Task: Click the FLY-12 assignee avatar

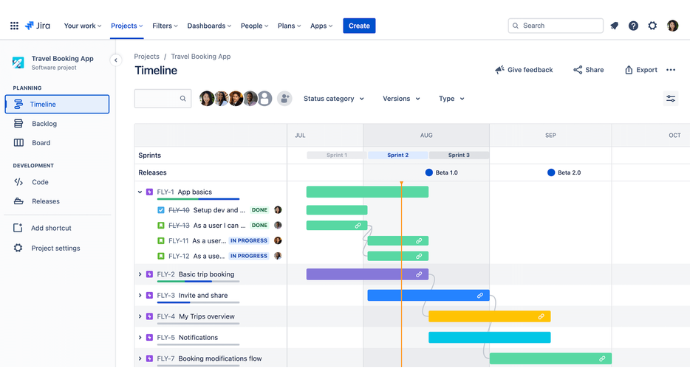Action: coord(278,256)
